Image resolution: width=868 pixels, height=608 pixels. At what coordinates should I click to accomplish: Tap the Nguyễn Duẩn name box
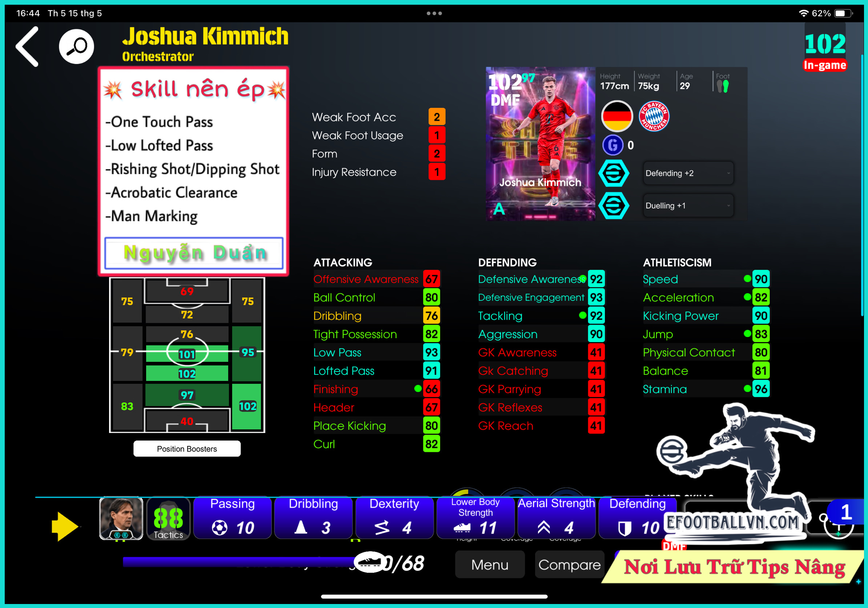pyautogui.click(x=194, y=253)
